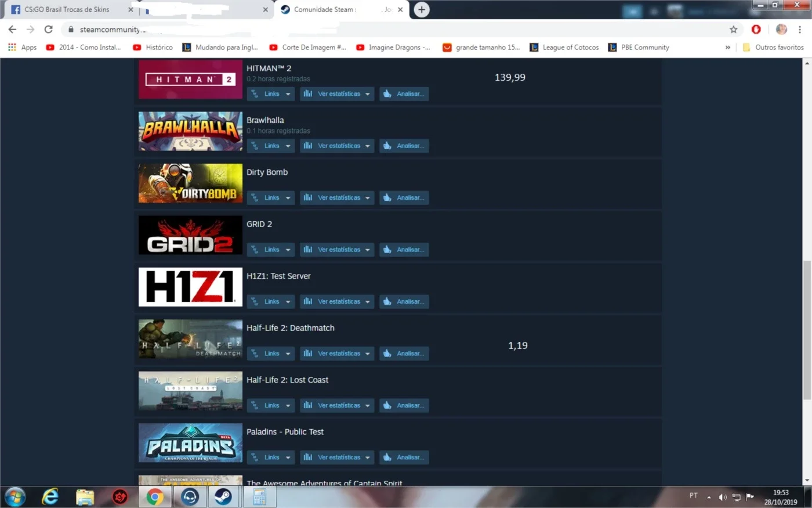Expand Links dropdown for H1Z1: Test Server

click(271, 302)
